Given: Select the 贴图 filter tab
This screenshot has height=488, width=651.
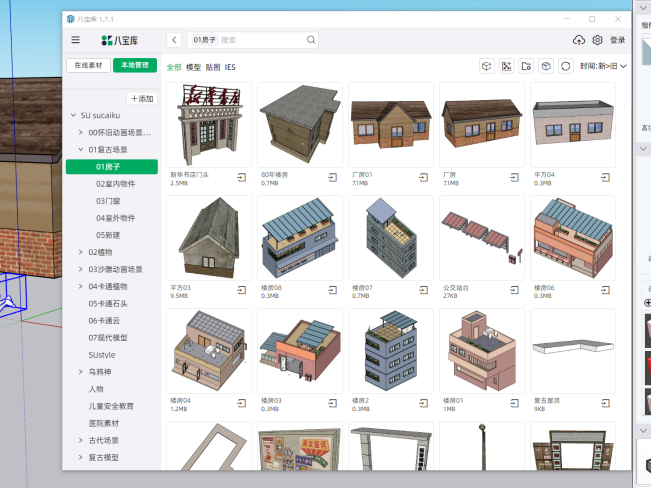Looking at the screenshot, I should click(213, 67).
